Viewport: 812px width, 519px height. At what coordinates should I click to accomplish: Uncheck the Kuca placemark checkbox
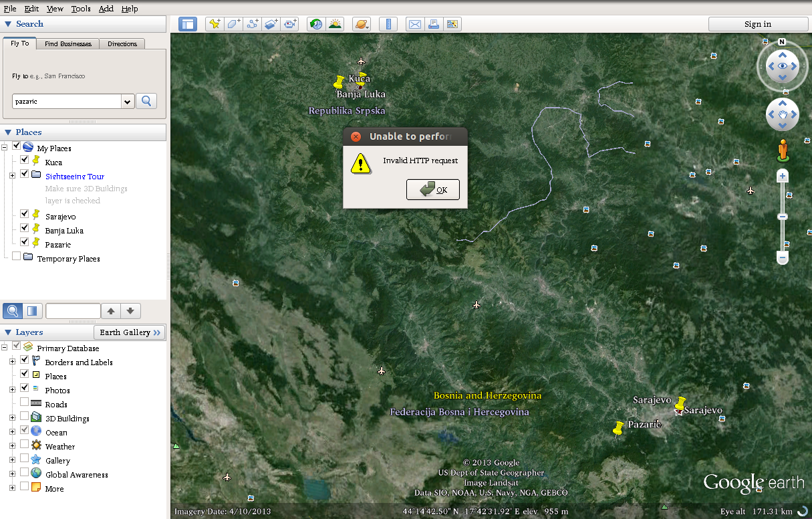(x=25, y=161)
